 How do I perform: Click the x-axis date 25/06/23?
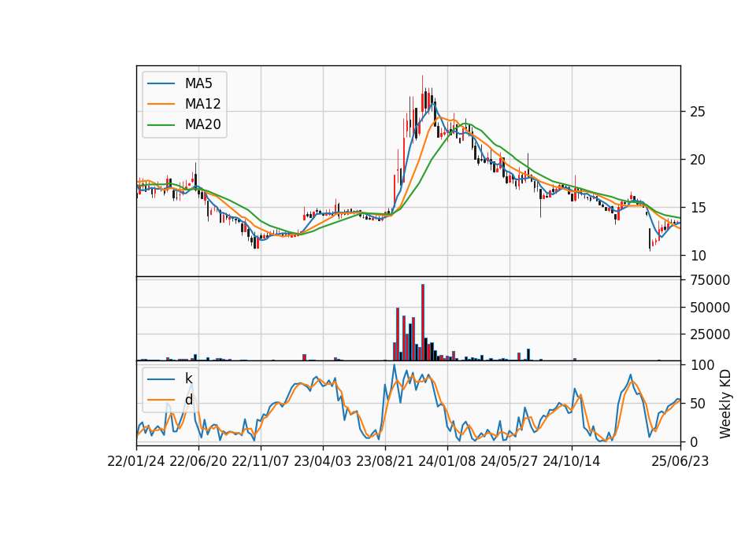[x=680, y=461]
